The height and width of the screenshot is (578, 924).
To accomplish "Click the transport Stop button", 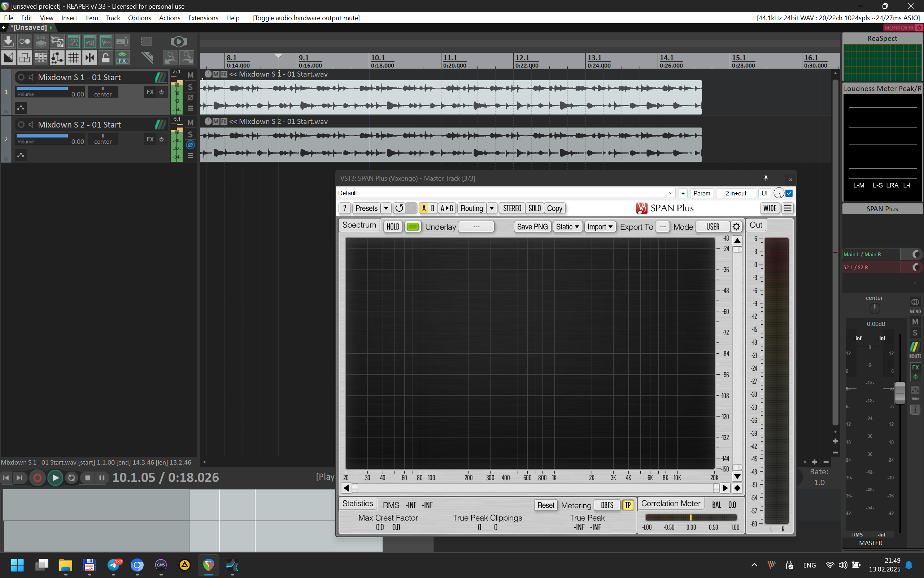I will [x=88, y=478].
